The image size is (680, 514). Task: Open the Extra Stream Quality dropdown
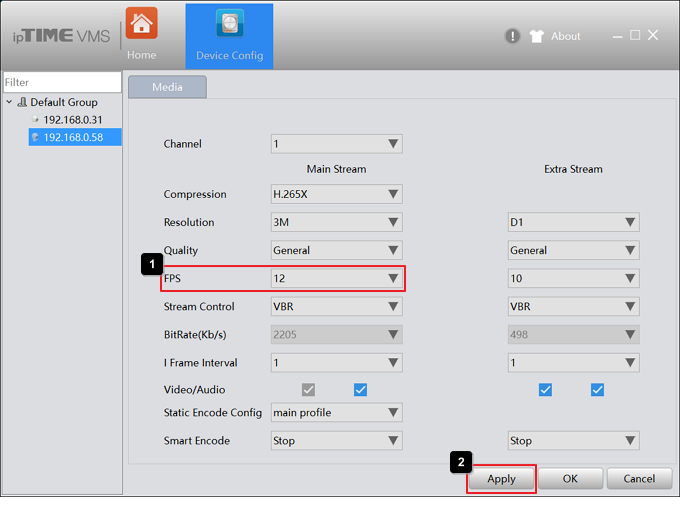click(573, 250)
